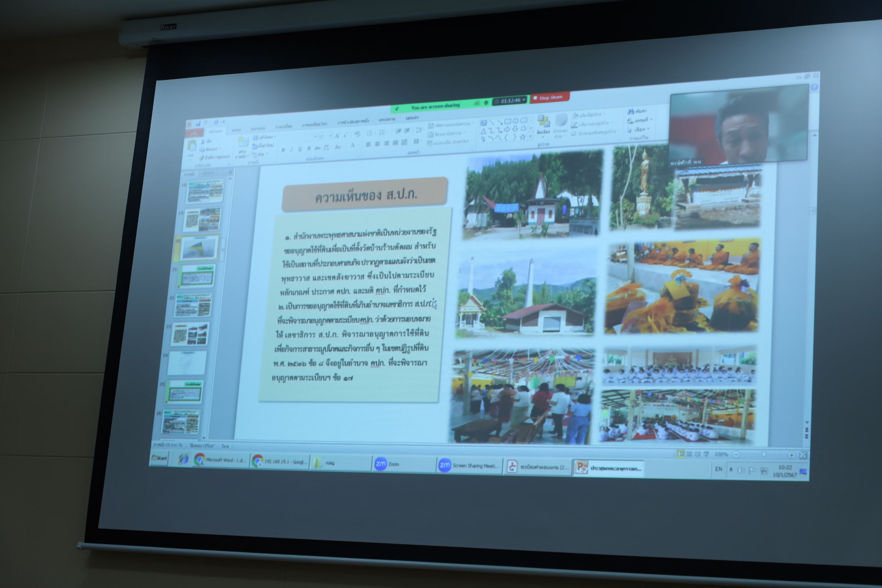Switch to the Outline tab in slide panel
This screenshot has height=588, width=882.
point(208,173)
